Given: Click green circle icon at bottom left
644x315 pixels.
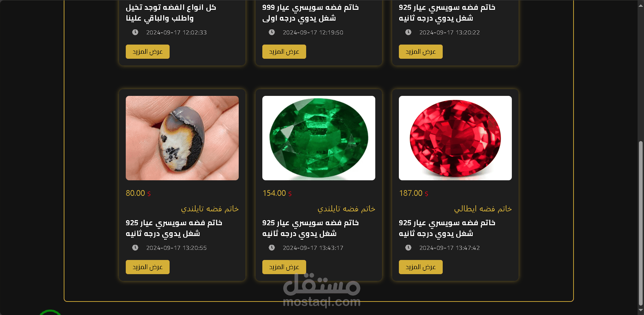Looking at the screenshot, I should (50, 312).
